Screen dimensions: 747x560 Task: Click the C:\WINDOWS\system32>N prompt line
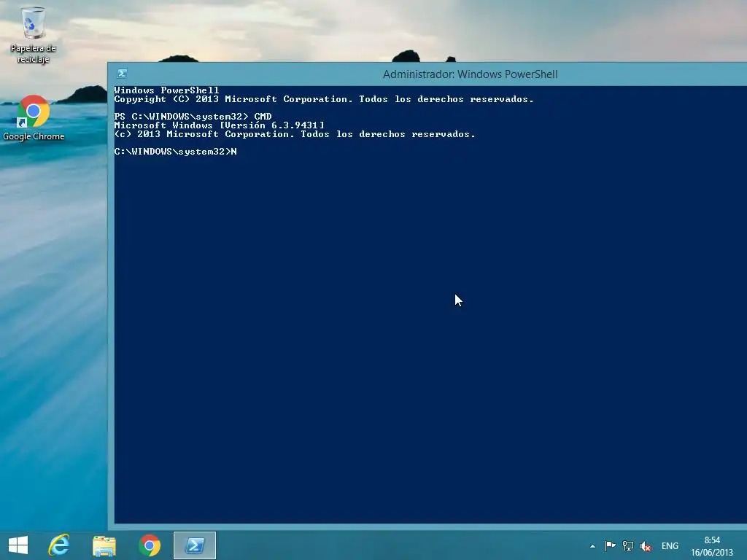(x=175, y=152)
